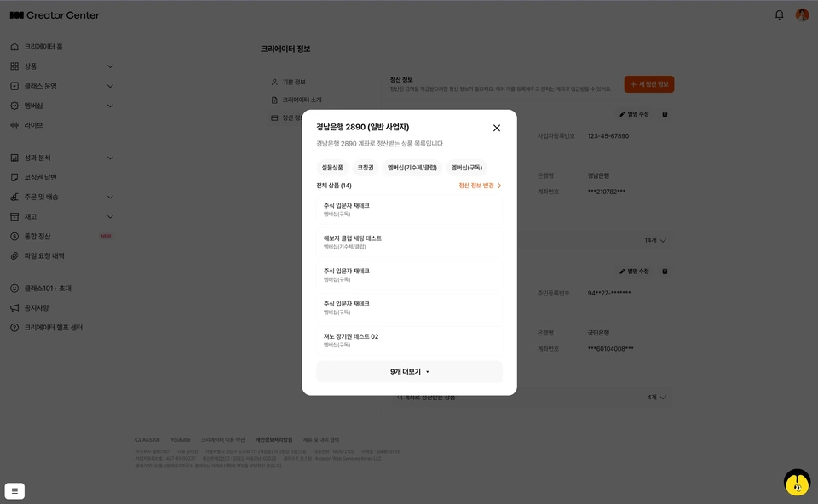This screenshot has height=504, width=818.
Task: Open the yellow chat mascot widget
Action: click(x=798, y=482)
